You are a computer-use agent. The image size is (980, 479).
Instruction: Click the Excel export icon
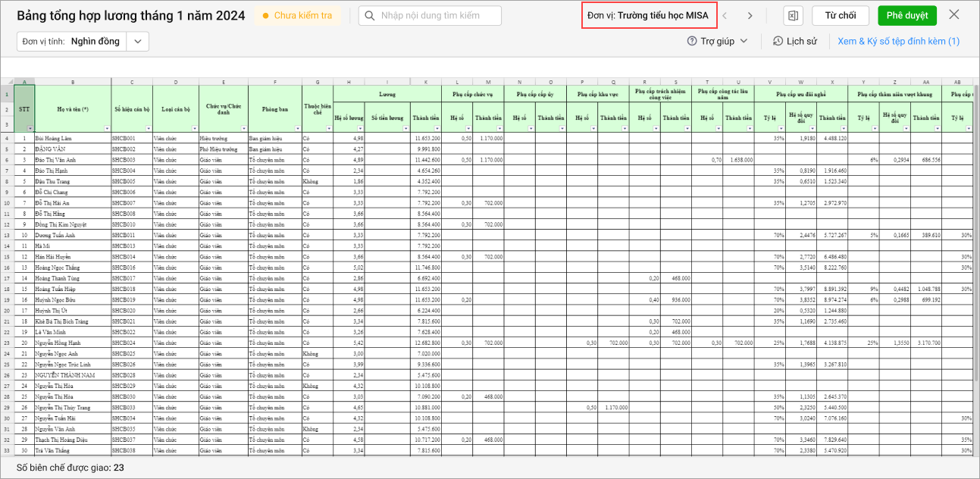point(793,16)
